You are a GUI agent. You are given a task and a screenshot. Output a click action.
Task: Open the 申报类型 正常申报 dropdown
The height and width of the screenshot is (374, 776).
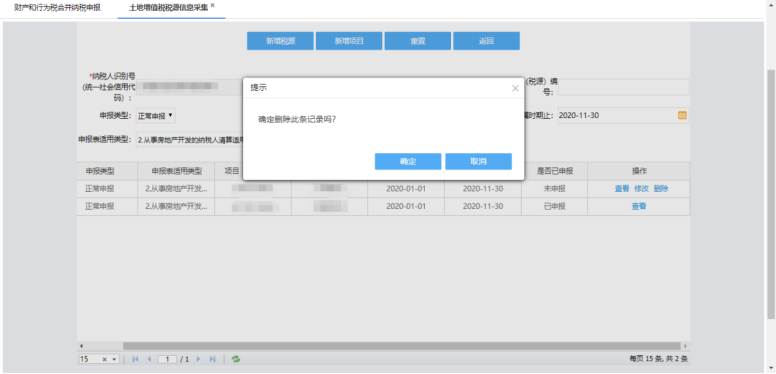coord(155,116)
